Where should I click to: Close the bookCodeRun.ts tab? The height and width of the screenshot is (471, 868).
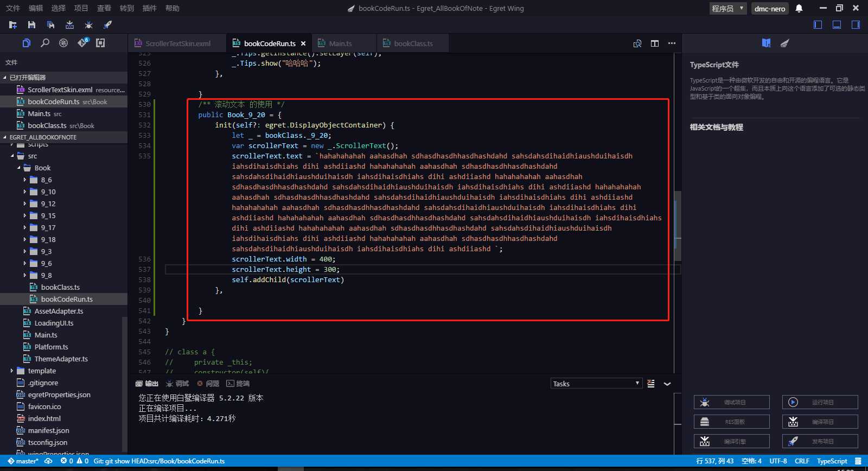[x=303, y=43]
